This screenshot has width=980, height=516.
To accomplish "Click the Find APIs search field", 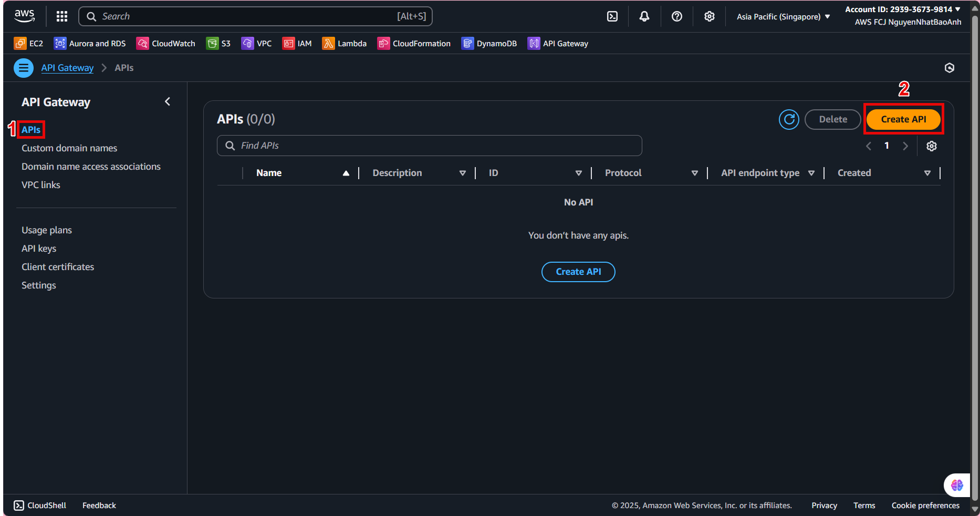I will coord(430,146).
